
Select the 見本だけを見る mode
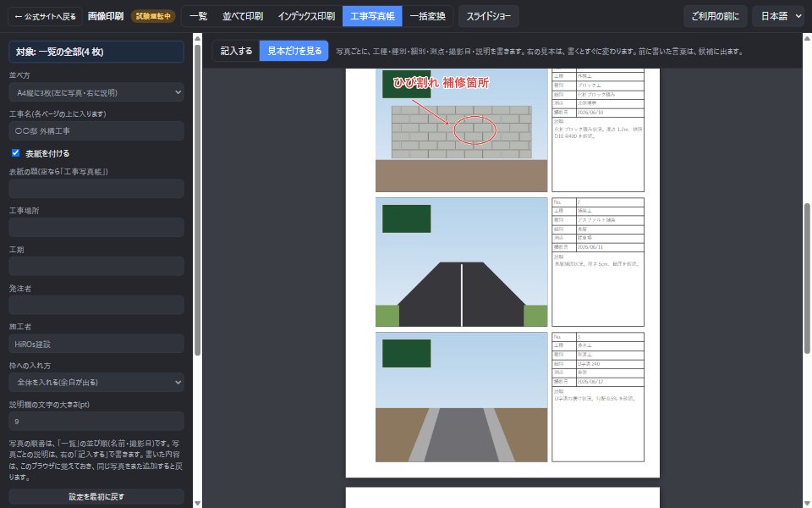pyautogui.click(x=294, y=51)
